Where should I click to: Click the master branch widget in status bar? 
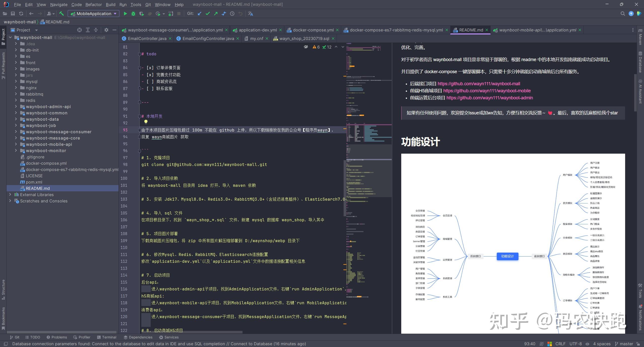point(624,344)
